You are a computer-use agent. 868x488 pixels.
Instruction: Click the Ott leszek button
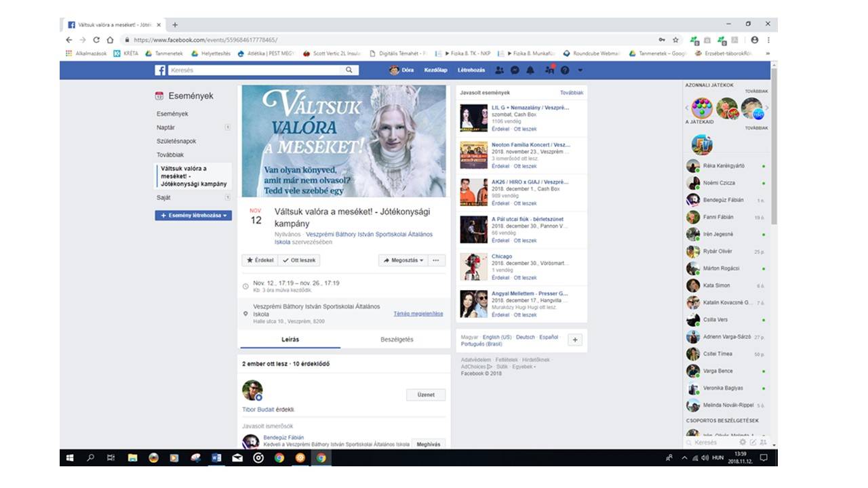pos(299,260)
